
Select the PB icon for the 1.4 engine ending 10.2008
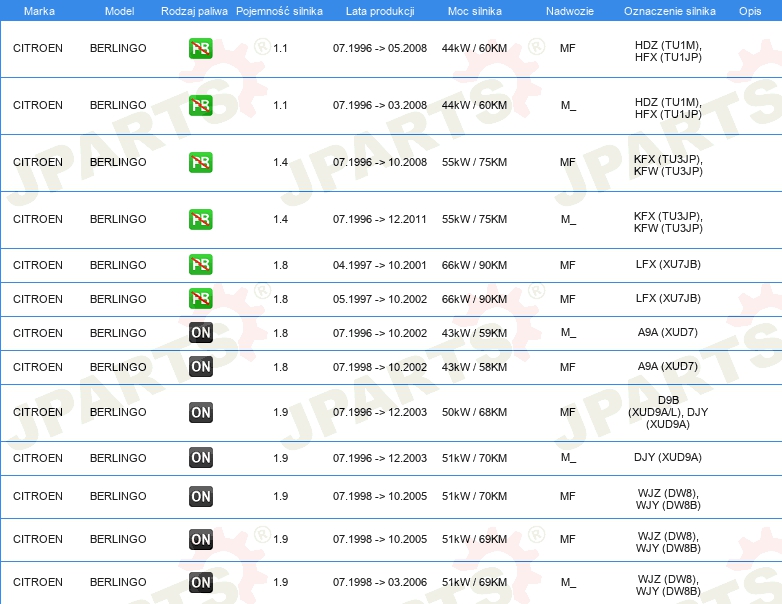[200, 162]
